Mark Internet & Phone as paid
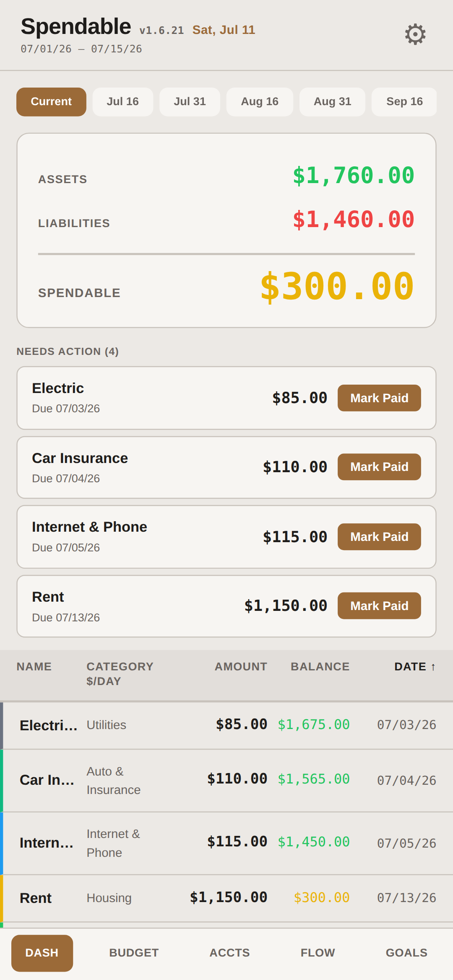Screen dimensions: 453x980 [x=379, y=537]
